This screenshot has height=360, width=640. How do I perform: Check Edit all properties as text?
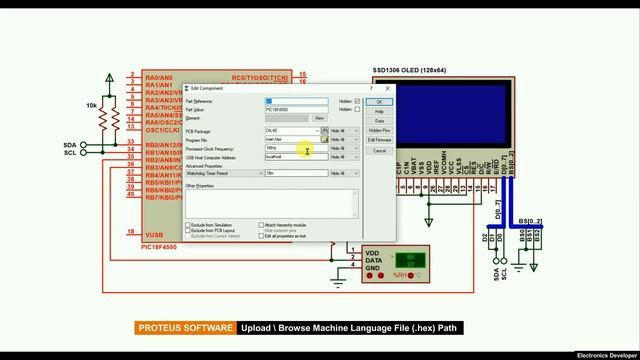point(261,236)
